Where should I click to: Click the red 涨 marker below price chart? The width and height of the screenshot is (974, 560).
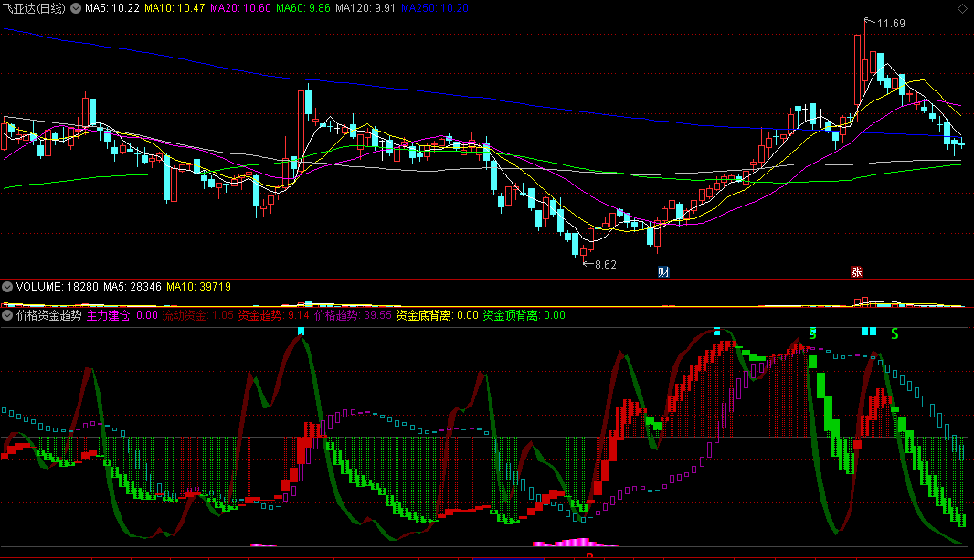857,271
